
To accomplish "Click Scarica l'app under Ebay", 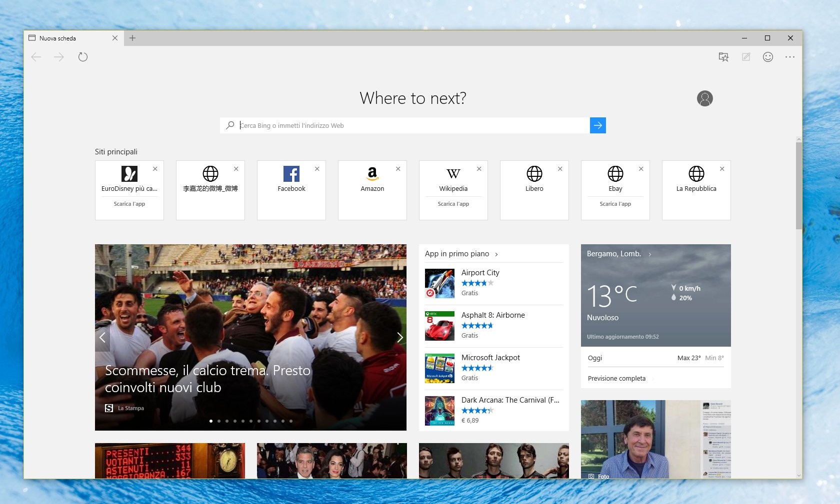I will click(x=615, y=204).
